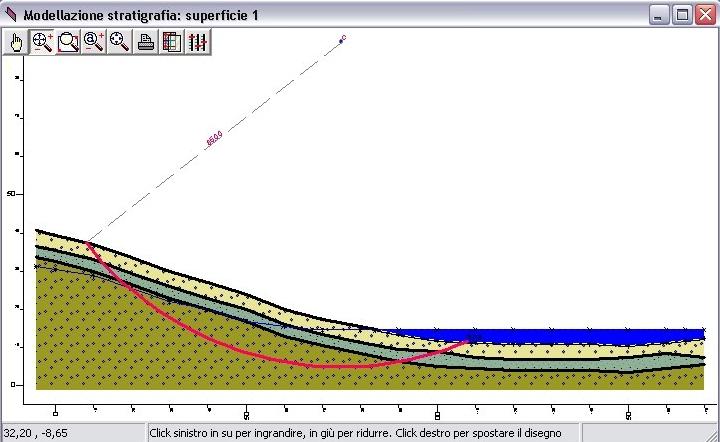The height and width of the screenshot is (442, 720).
Task: Print the stratigraphy drawing
Action: click(x=146, y=41)
